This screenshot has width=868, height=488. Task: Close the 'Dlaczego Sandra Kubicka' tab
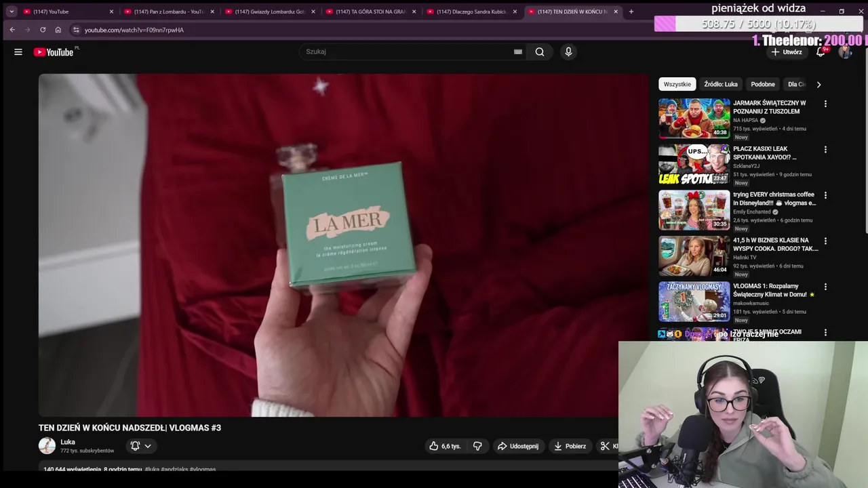tap(515, 12)
